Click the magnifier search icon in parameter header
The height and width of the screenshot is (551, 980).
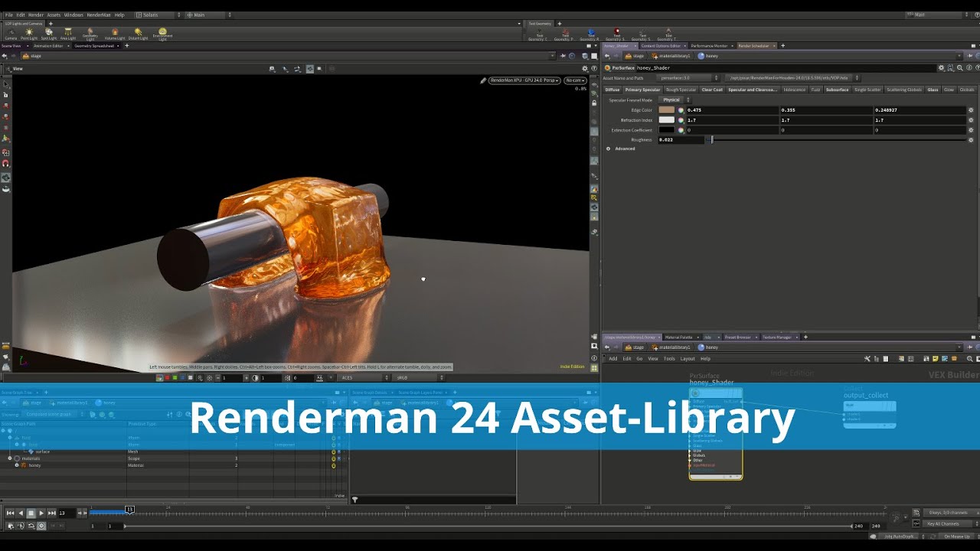click(959, 67)
